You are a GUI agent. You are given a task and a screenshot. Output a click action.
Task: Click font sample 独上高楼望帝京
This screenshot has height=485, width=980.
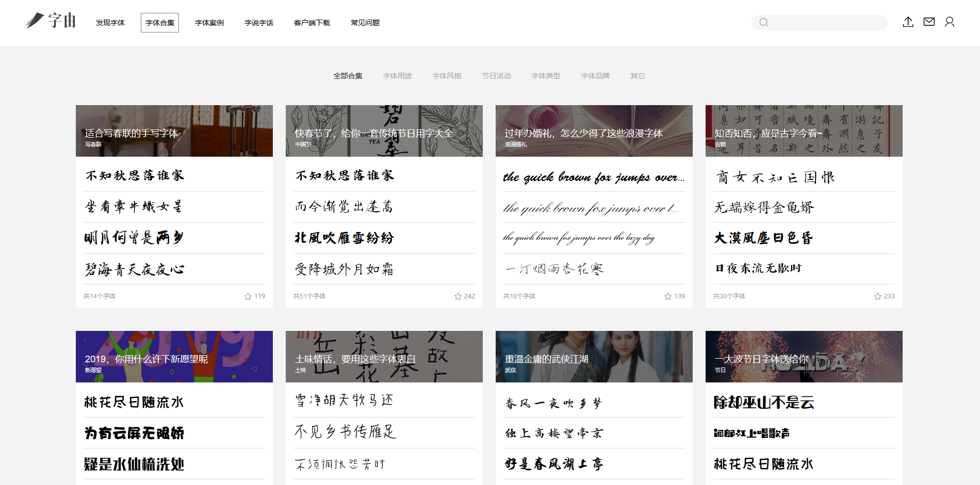click(x=554, y=433)
